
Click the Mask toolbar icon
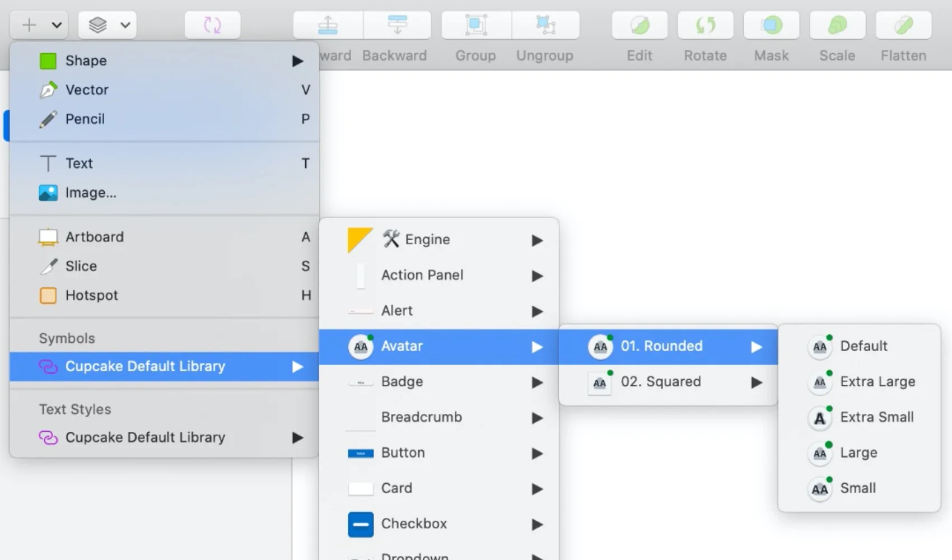771,25
